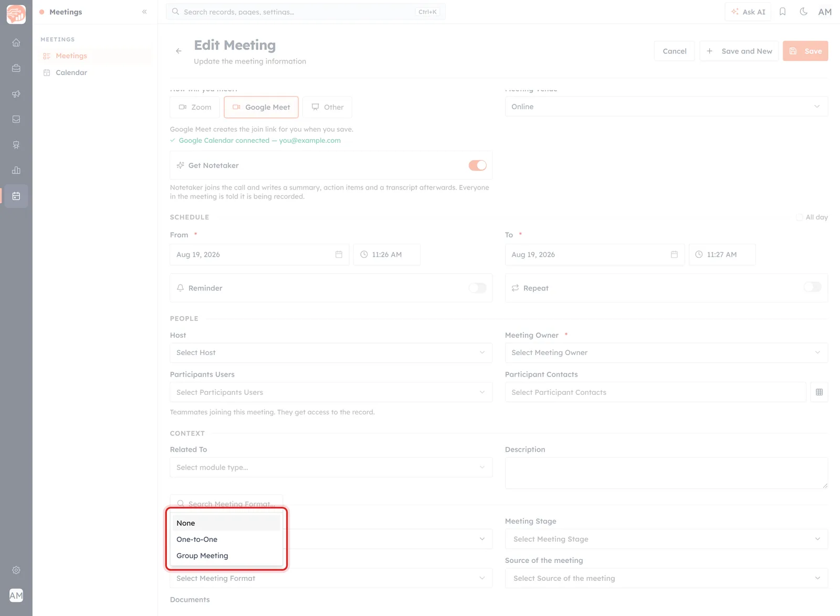Open the briefcase icon in the left rail
The image size is (840, 616).
[x=16, y=68]
